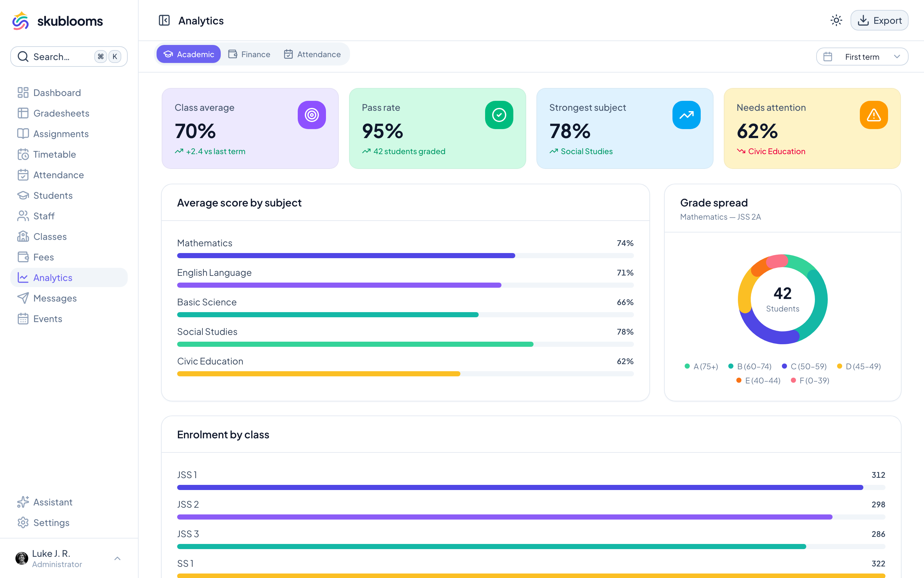
Task: Click the 78% Social Studies value
Action: [x=625, y=332]
